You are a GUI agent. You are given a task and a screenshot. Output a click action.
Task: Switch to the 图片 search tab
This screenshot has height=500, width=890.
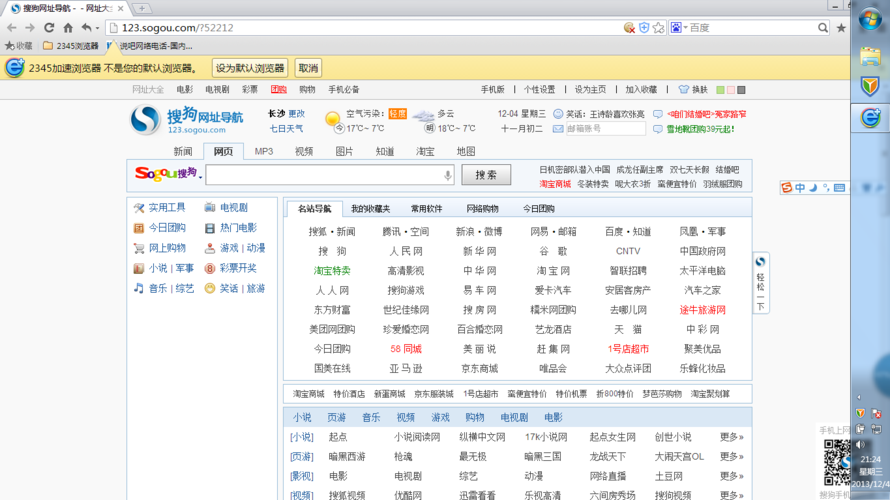(344, 152)
